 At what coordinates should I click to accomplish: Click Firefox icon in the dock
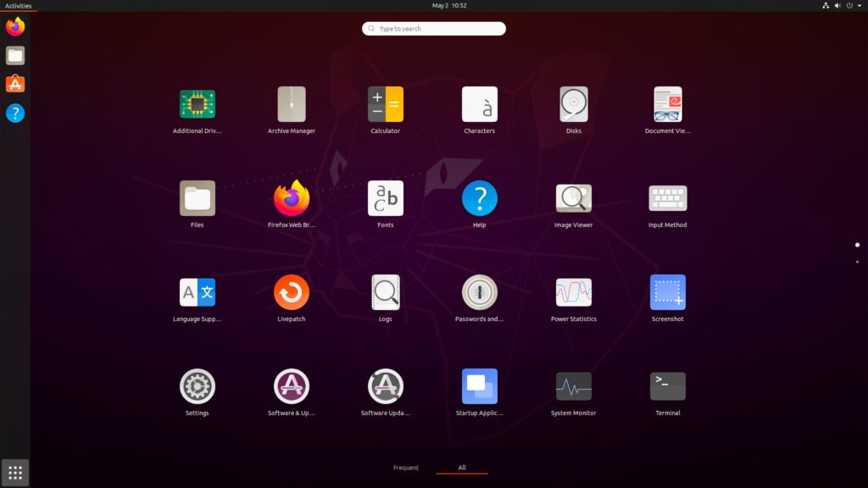click(x=15, y=26)
